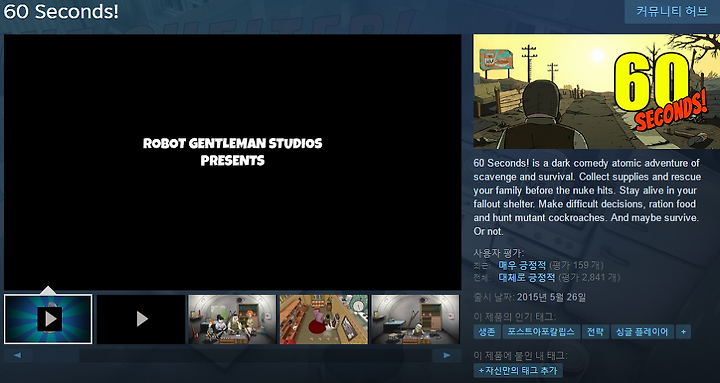
Task: Expand more tags with the + button
Action: pos(683,332)
